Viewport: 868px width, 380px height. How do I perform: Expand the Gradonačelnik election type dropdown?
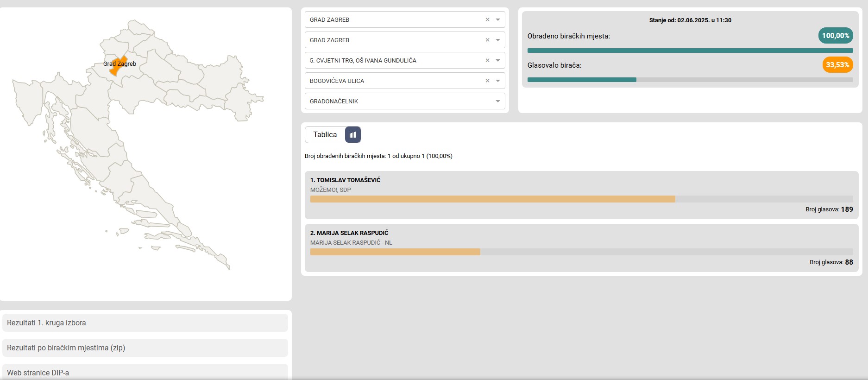(498, 101)
